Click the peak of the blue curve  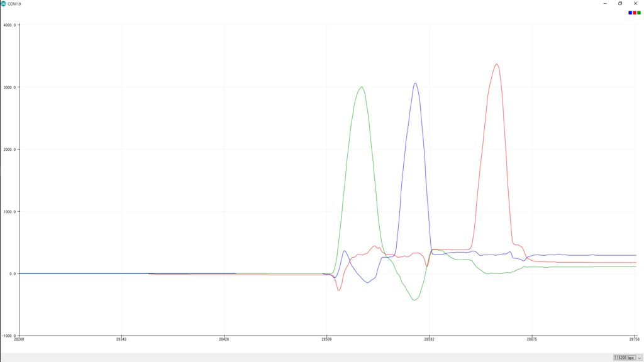point(415,84)
